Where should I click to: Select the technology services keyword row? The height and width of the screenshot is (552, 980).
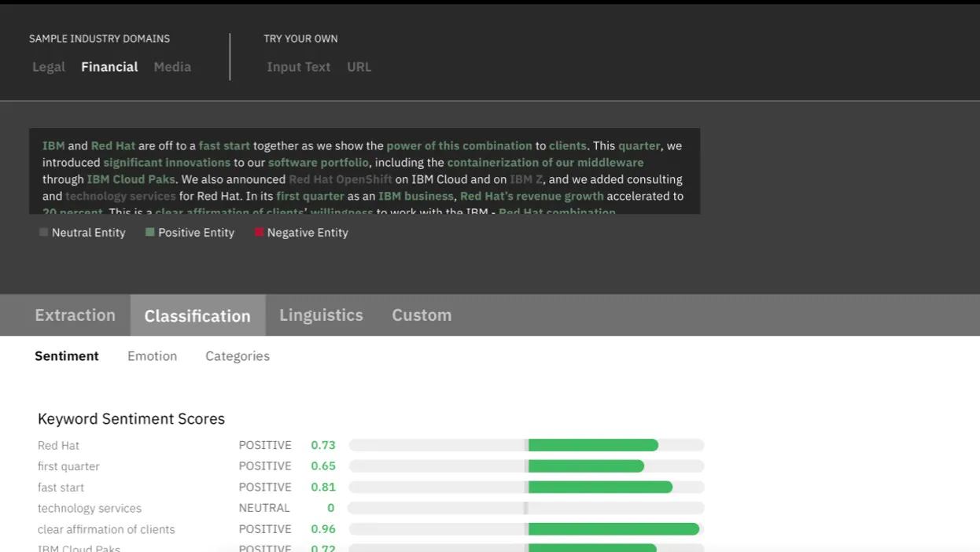[x=89, y=508]
